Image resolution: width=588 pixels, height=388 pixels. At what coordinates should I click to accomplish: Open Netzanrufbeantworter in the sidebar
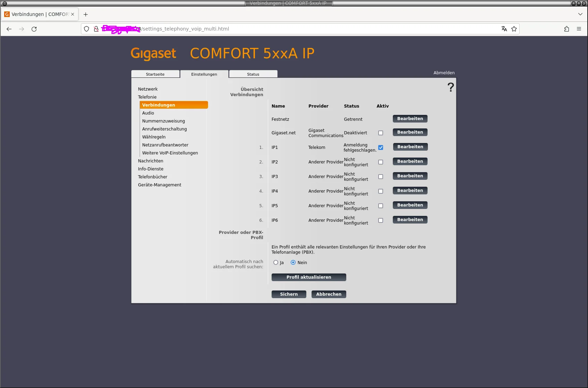pyautogui.click(x=165, y=145)
